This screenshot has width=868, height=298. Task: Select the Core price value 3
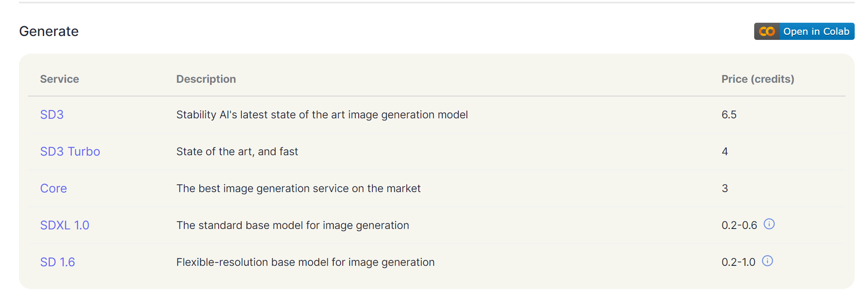pos(725,188)
